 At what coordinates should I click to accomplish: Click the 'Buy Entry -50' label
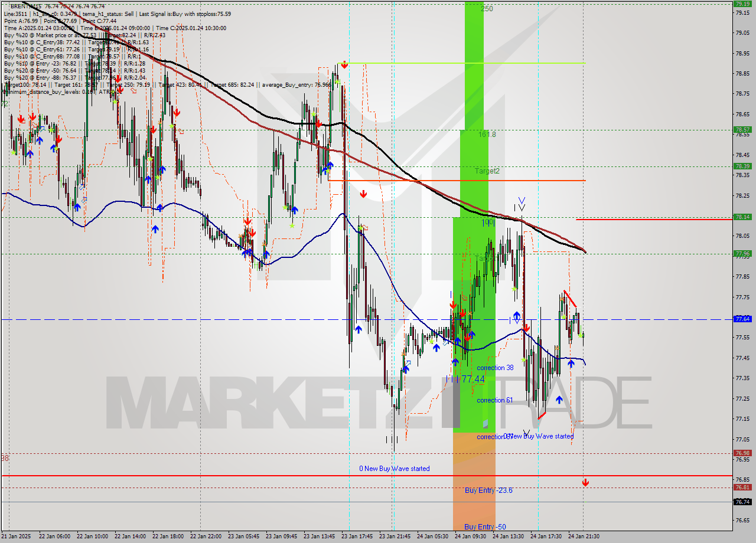tap(485, 527)
